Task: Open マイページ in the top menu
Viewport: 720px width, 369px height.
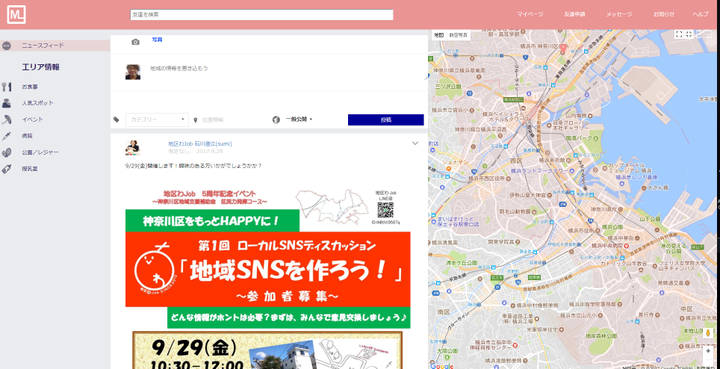Action: (530, 14)
